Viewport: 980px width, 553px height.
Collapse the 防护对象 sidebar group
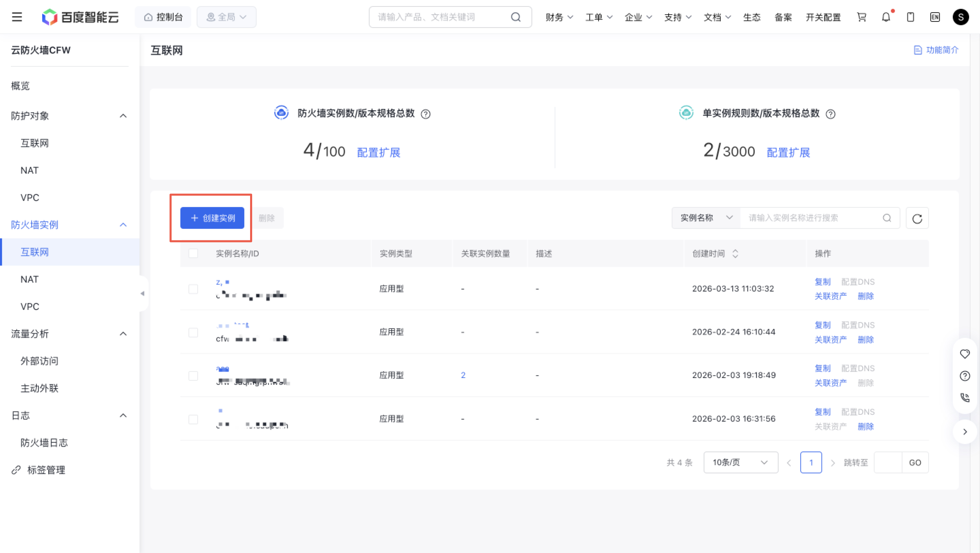[x=123, y=116]
